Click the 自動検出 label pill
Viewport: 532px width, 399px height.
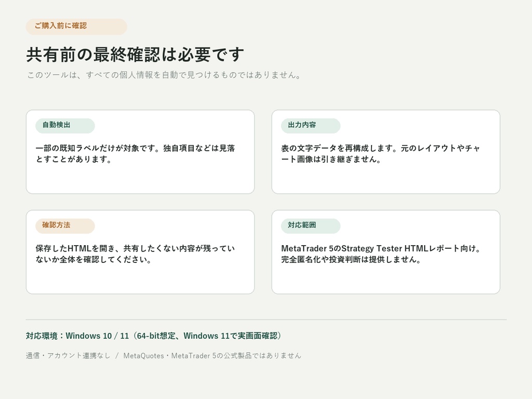coord(65,126)
